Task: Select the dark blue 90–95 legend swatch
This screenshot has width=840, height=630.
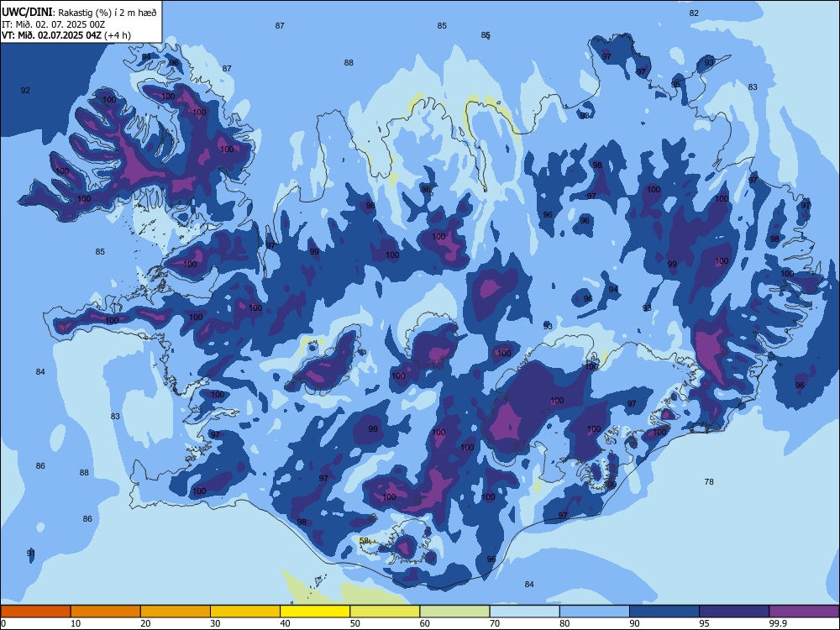Action: coord(664,612)
